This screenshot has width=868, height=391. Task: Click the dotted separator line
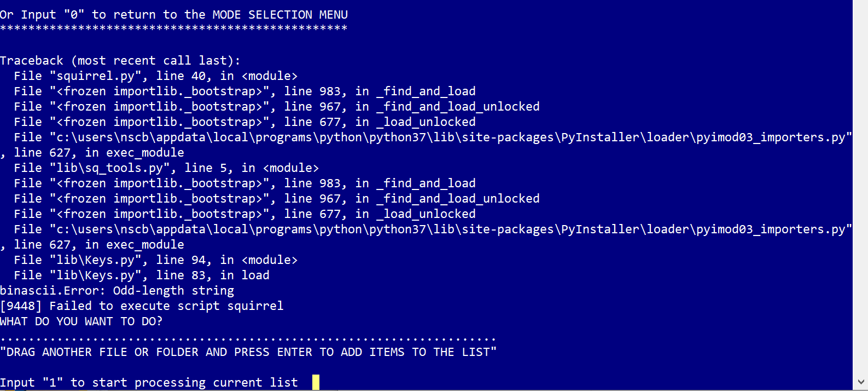pos(248,337)
